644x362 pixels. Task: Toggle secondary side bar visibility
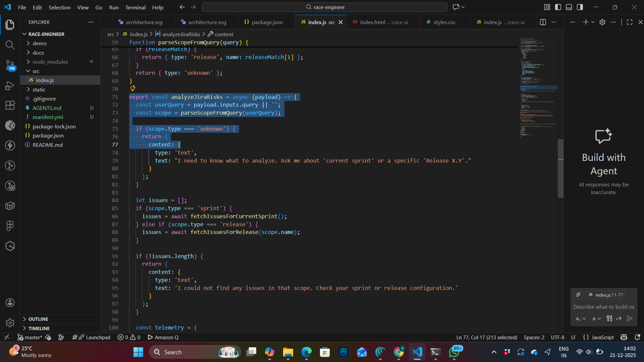580,7
